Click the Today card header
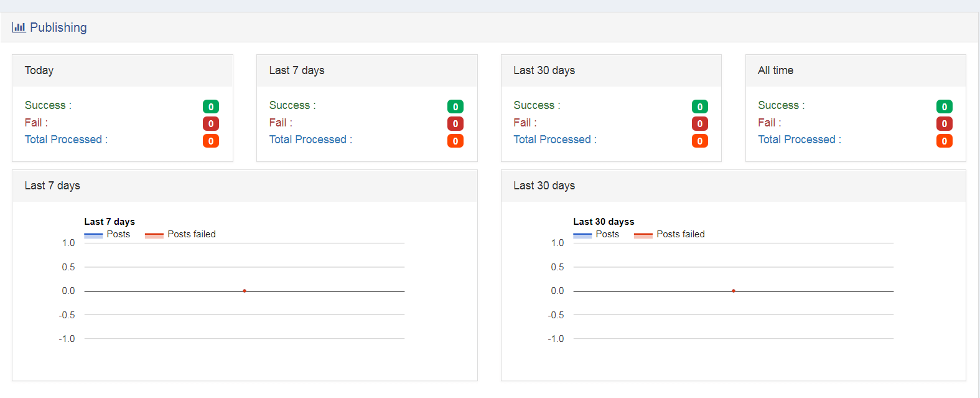Image resolution: width=980 pixels, height=398 pixels. (x=123, y=70)
